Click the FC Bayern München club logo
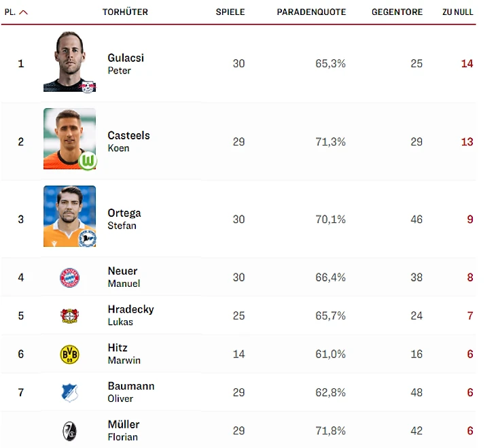 [x=69, y=277]
